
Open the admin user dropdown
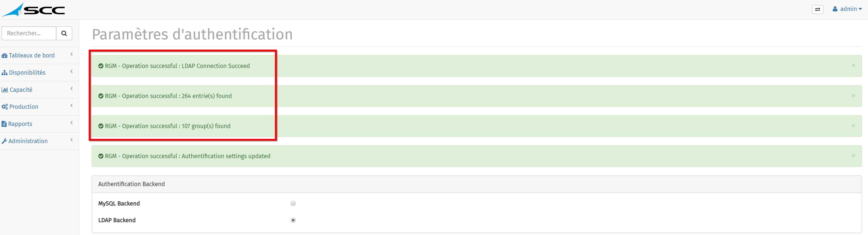[847, 9]
